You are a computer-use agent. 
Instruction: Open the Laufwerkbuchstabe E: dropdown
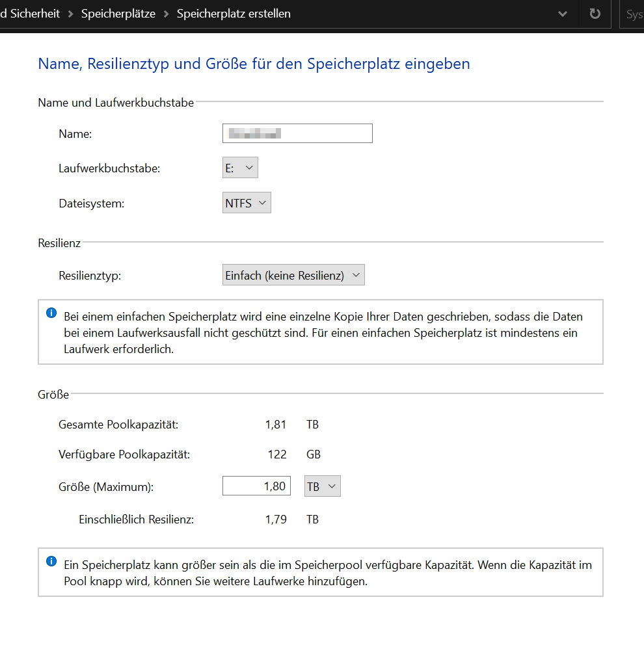click(x=240, y=167)
